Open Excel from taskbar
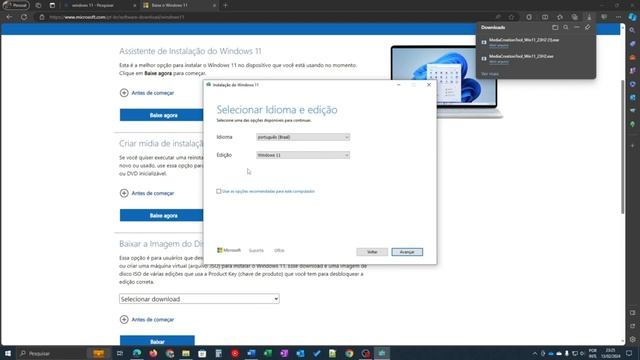640x360 pixels. click(x=268, y=353)
